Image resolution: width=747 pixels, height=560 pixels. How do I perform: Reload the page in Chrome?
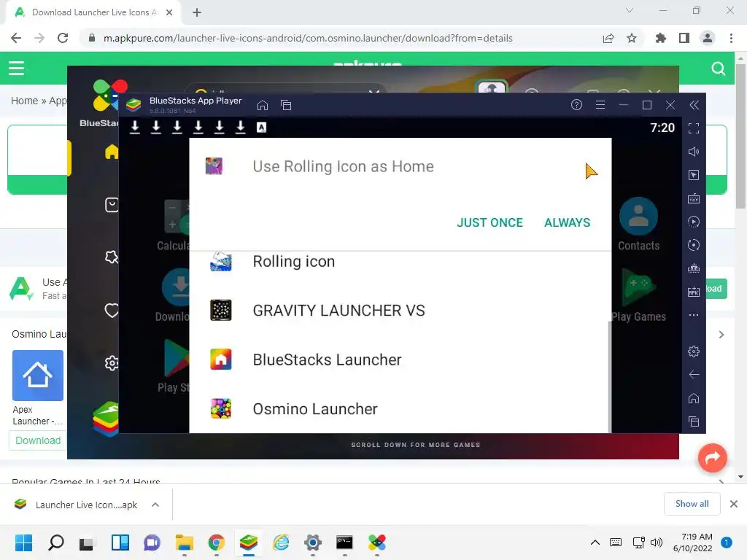[x=63, y=38]
